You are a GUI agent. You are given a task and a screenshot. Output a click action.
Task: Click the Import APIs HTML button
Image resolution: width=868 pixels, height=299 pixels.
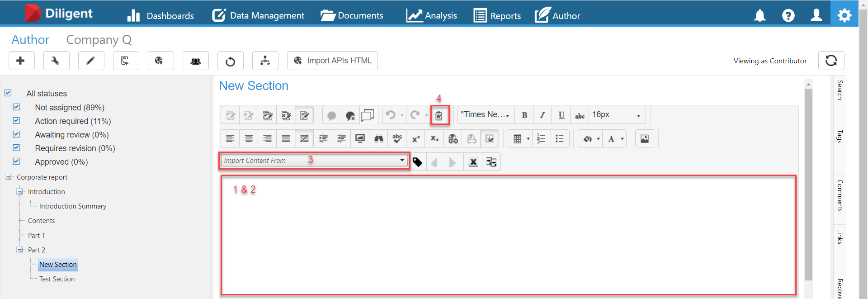[332, 61]
